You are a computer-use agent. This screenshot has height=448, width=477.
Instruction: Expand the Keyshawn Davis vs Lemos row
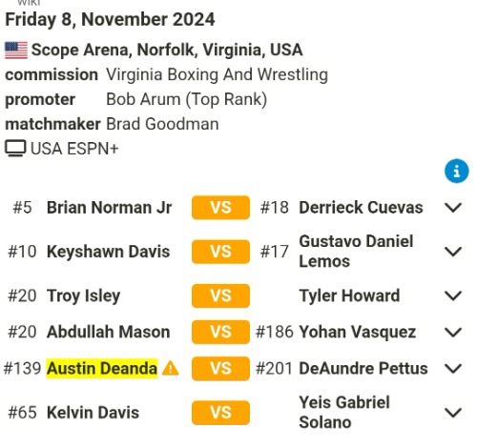[453, 252]
